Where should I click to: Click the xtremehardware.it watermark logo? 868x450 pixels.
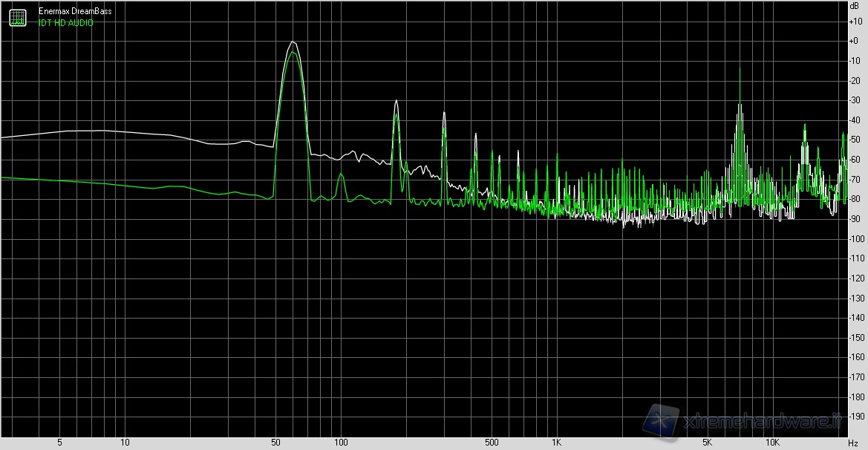750,423
